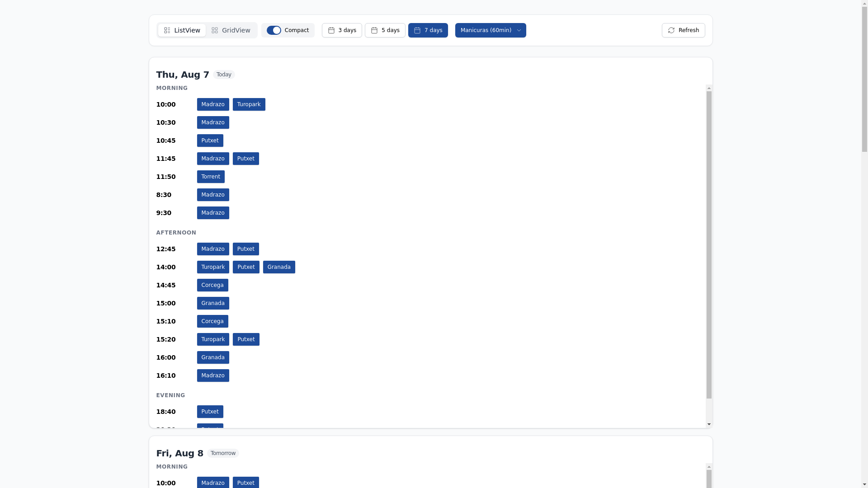This screenshot has width=868, height=488.
Task: Select the 7 days range
Action: [428, 30]
